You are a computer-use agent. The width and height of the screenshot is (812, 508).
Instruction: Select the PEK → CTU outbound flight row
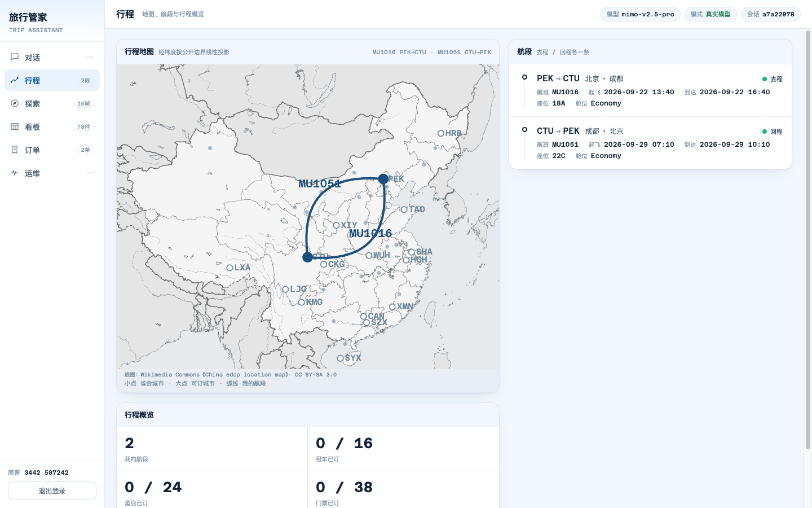point(650,90)
